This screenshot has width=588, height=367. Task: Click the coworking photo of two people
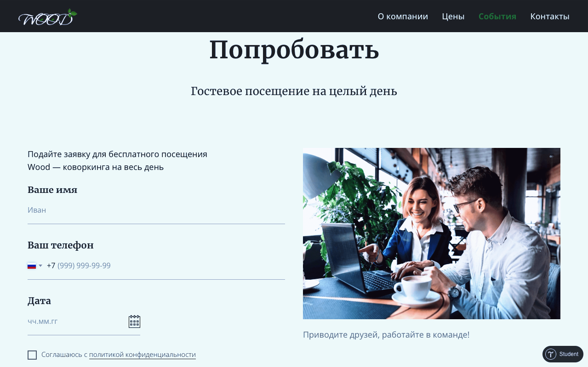coord(432,233)
